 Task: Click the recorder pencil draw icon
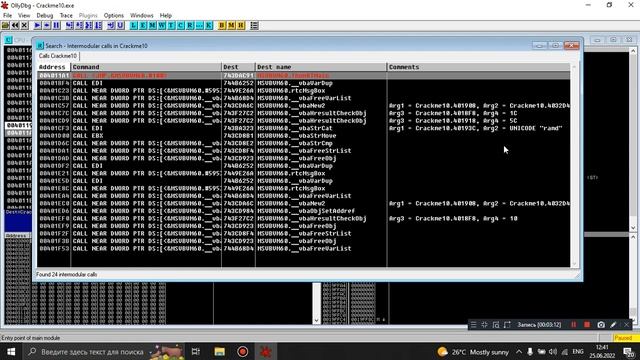pos(613,325)
